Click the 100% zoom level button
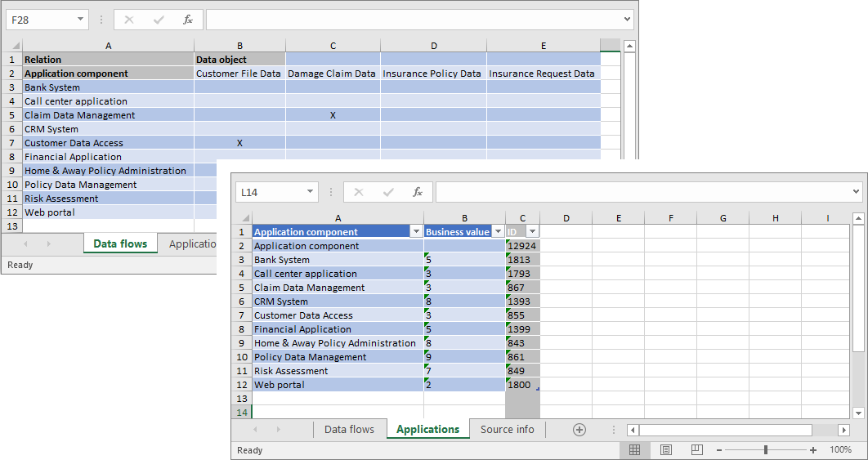 (x=840, y=450)
